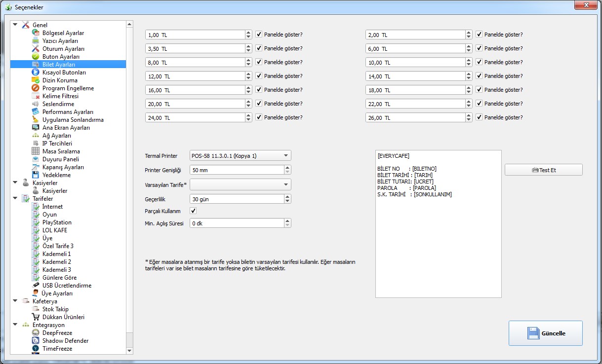Open Dükkan Ürünleri shopping cart icon
This screenshot has width=602, height=364.
[x=36, y=317]
